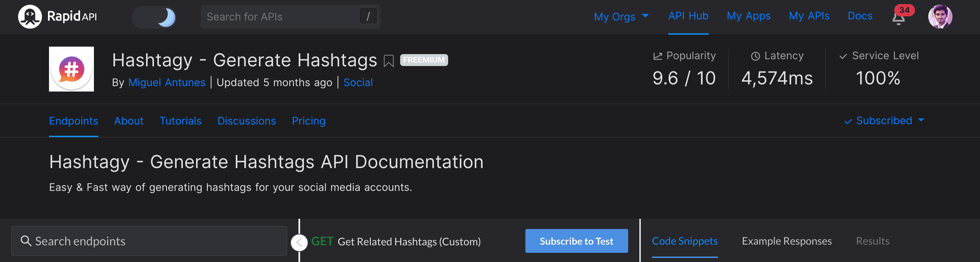This screenshot has width=980, height=262.
Task: Open My APIs page
Action: [809, 16]
